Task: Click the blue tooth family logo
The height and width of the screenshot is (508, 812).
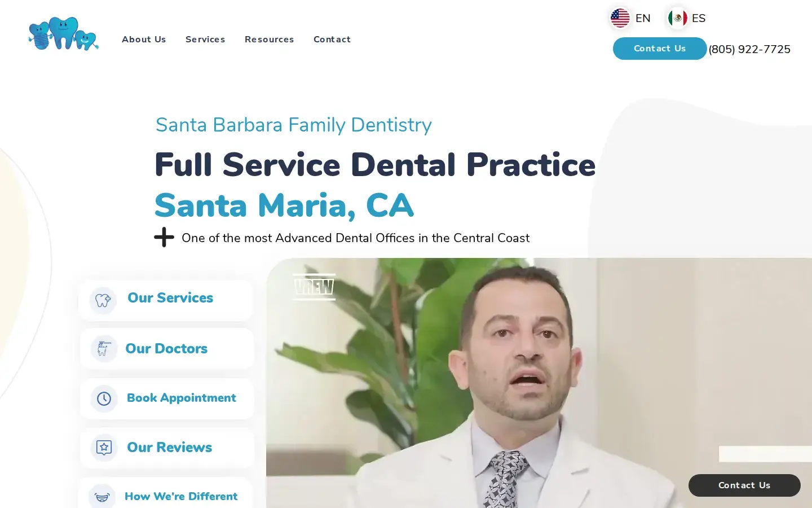Action: pos(64,33)
